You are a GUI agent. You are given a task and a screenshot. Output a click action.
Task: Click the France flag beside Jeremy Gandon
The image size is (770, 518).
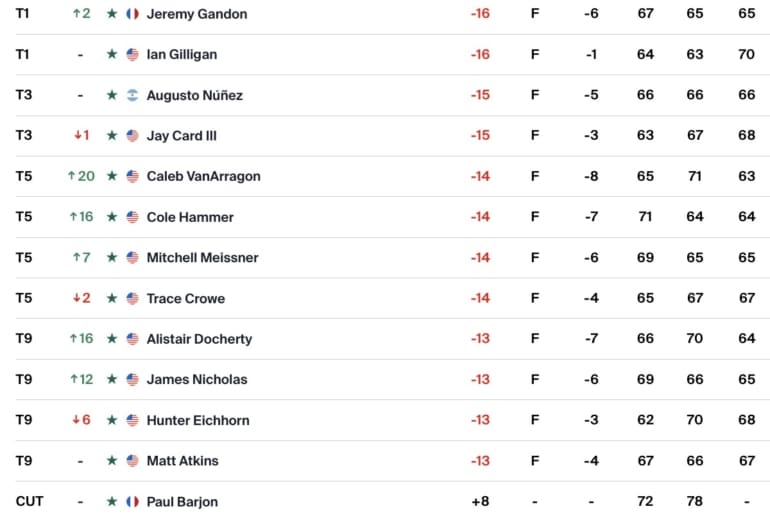(132, 14)
